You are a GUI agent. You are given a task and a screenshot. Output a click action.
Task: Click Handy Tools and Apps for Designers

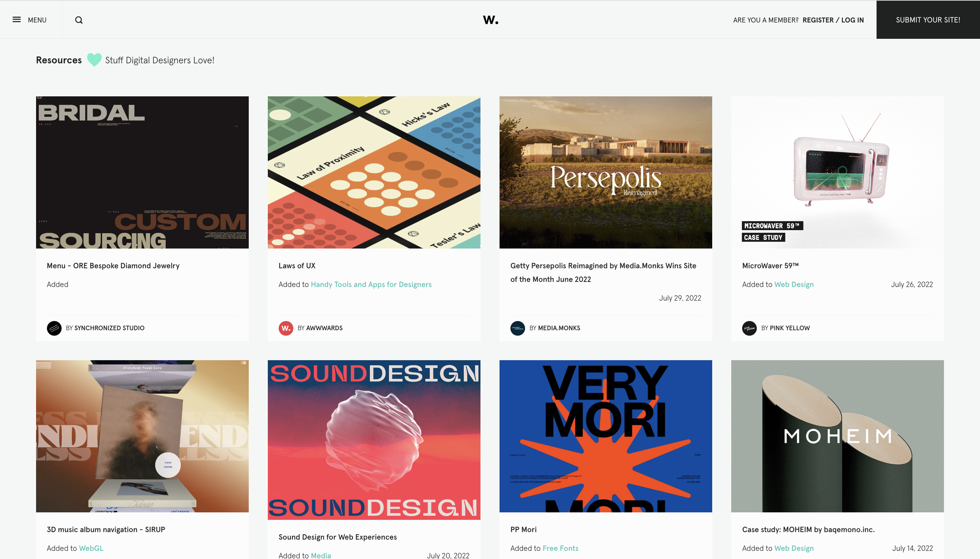371,284
